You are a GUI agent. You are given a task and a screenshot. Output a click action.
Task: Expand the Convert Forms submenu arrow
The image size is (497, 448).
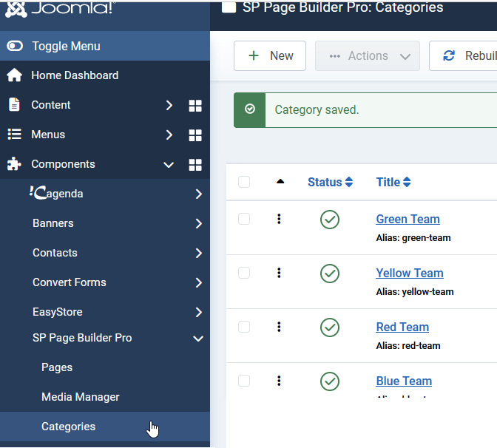[199, 282]
